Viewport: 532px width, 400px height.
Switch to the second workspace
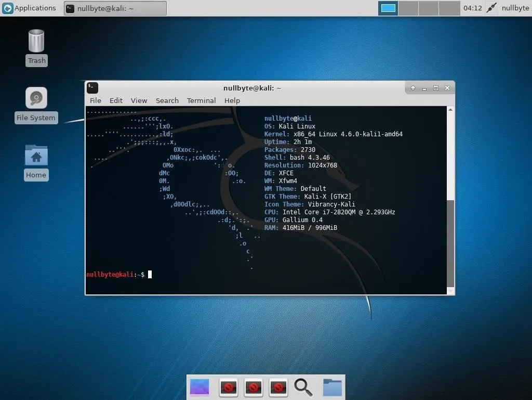coord(408,8)
